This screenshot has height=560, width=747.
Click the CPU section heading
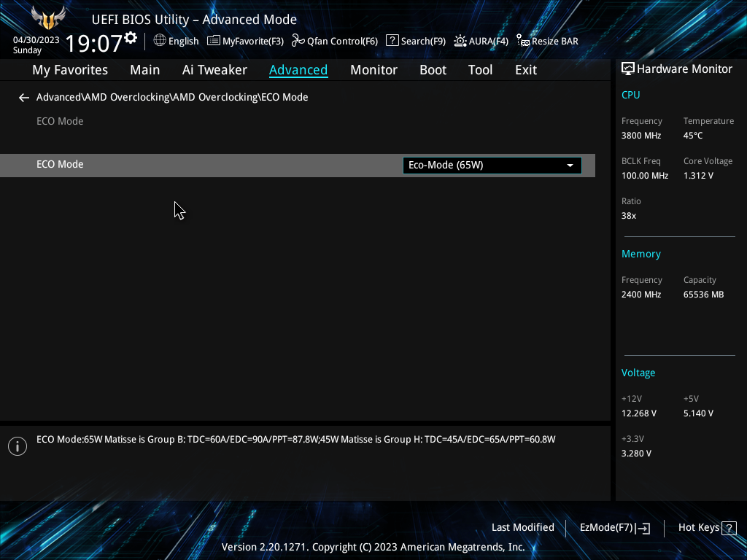pos(630,95)
